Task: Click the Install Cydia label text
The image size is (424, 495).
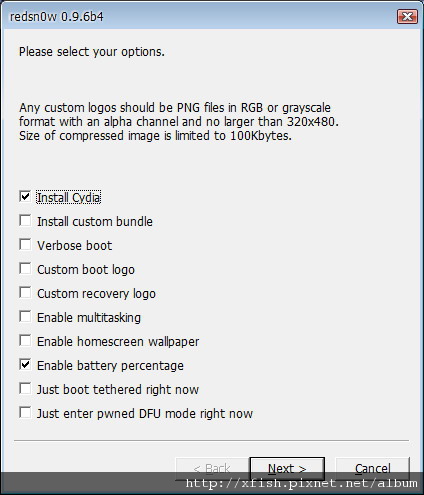Action: pos(68,197)
